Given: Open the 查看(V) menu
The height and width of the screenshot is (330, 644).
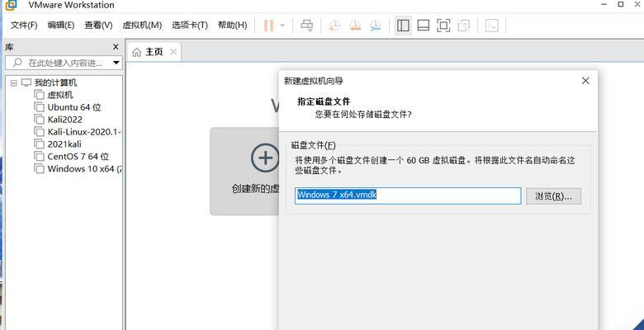Looking at the screenshot, I should point(98,25).
